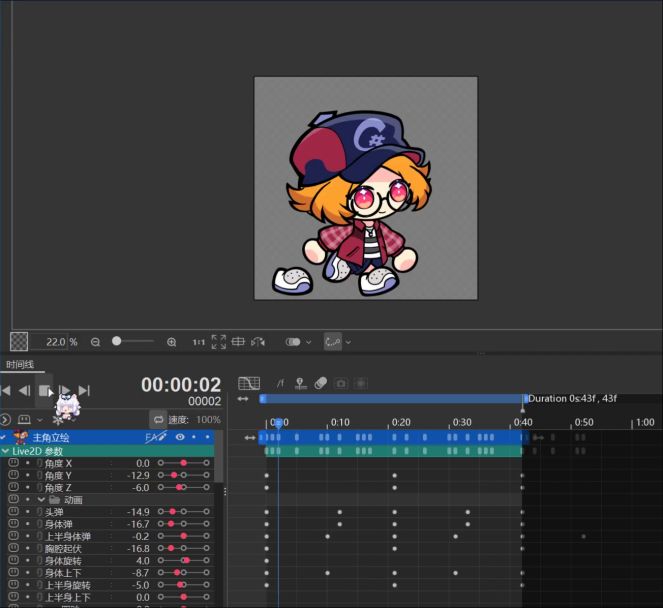Click the 速度 100% speed value
Screen dimensions: 663x608
point(208,420)
